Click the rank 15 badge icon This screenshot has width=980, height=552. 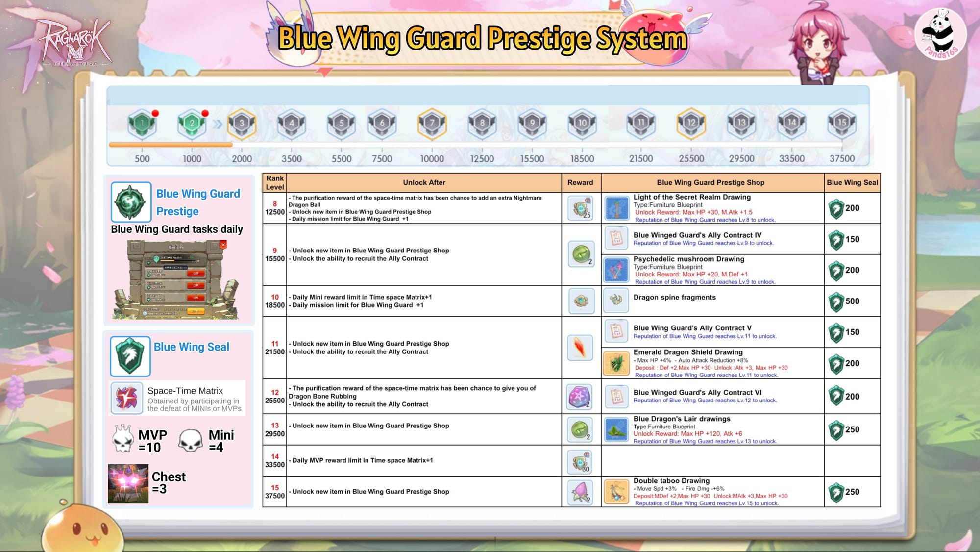coord(841,124)
